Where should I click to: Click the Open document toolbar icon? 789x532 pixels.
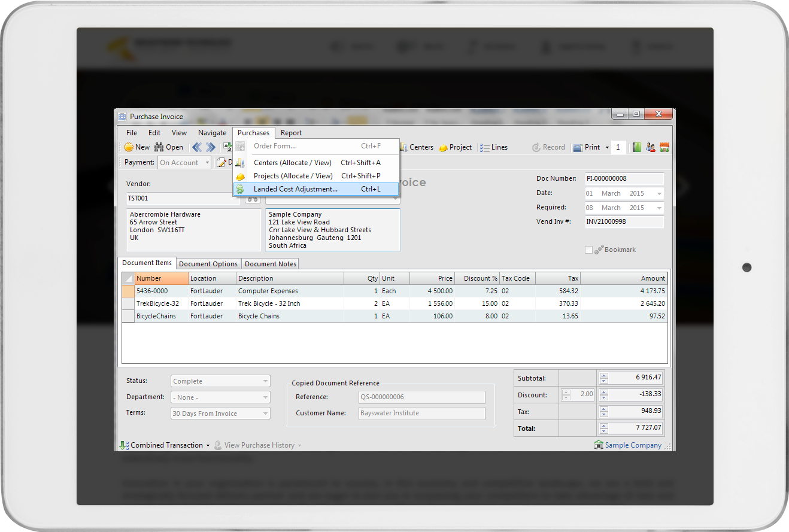tap(169, 147)
